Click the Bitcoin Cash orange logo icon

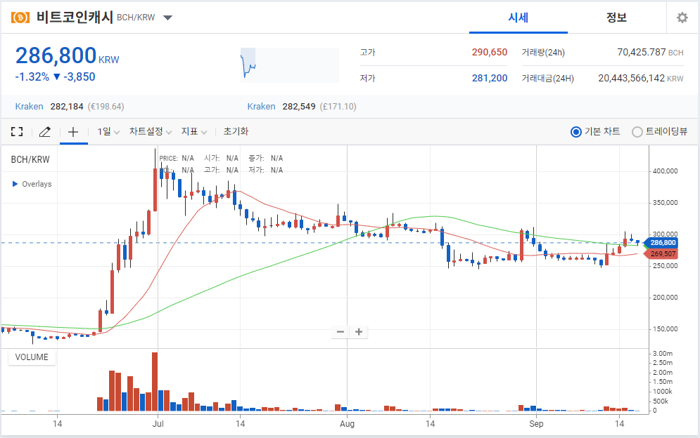[20, 17]
